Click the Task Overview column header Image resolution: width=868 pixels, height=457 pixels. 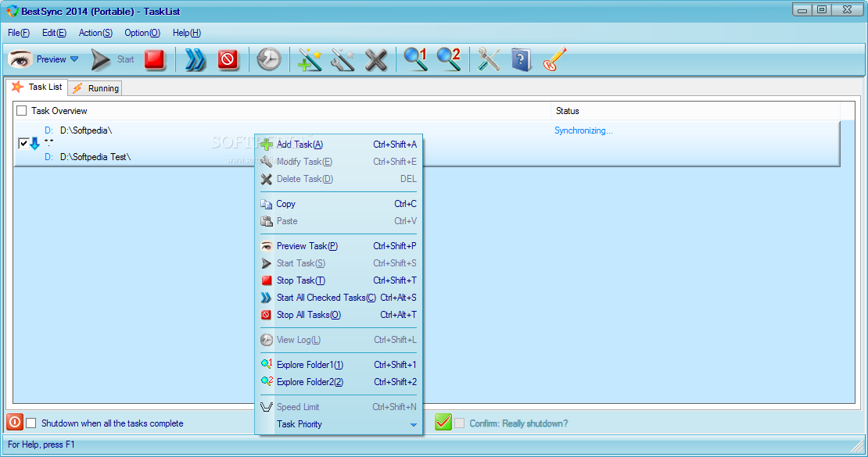pos(282,111)
